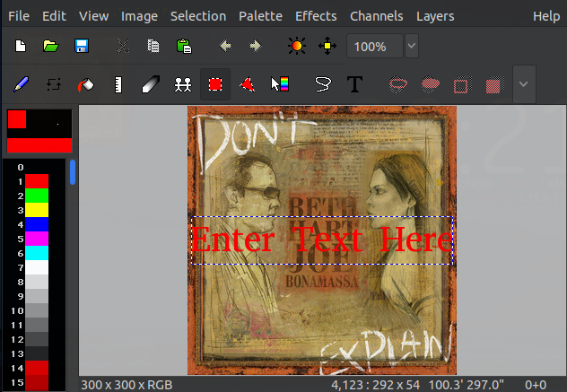Select the polygon selection tool
This screenshot has width=567, height=392.
248,84
